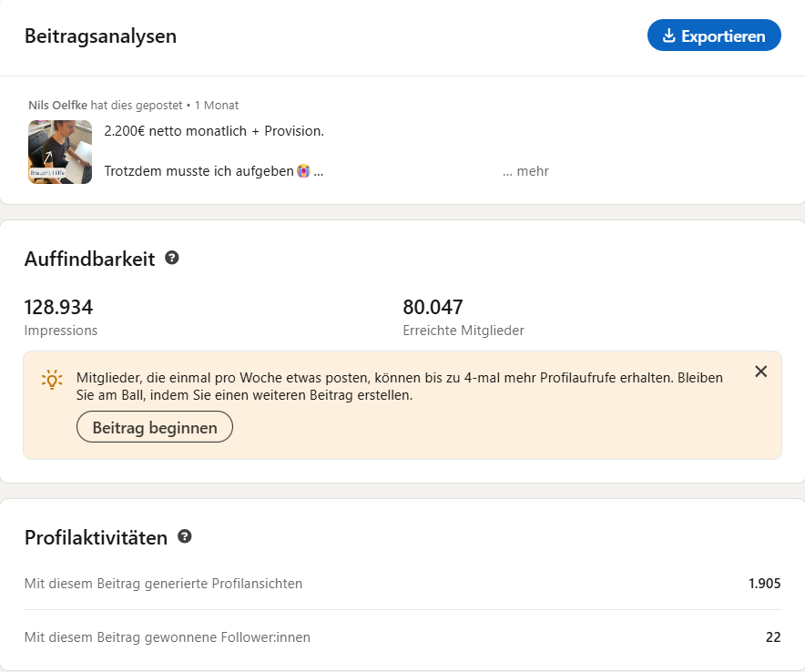Click the 22 followers gained value
The height and width of the screenshot is (672, 805).
(772, 637)
